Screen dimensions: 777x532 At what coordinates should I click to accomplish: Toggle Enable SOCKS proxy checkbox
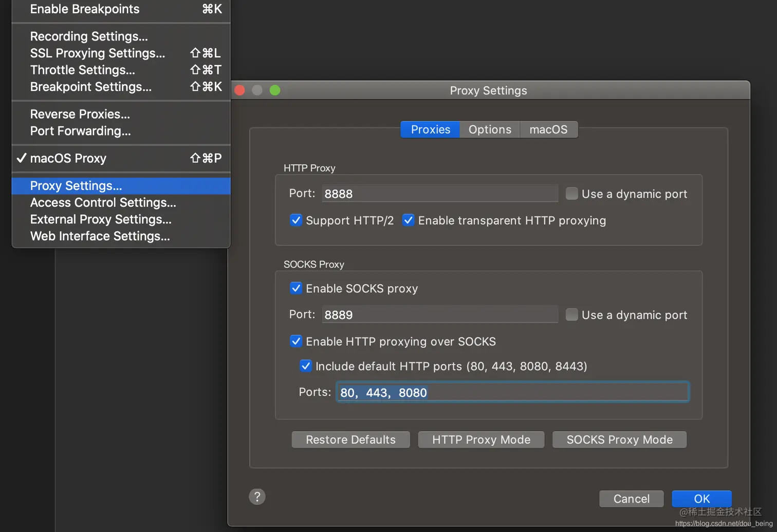296,288
